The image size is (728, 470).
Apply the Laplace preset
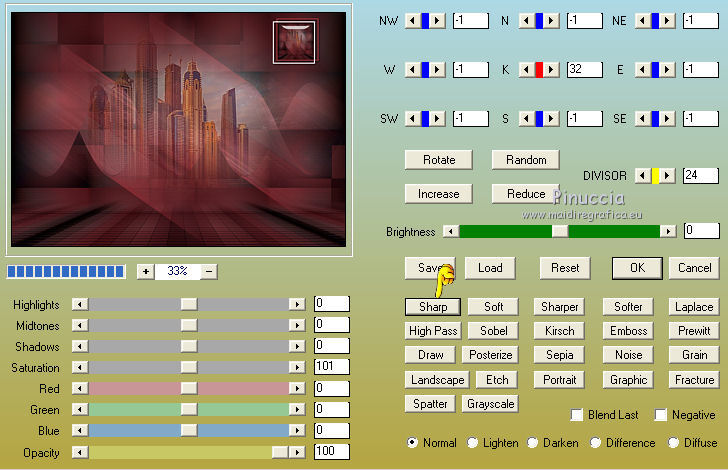point(694,307)
